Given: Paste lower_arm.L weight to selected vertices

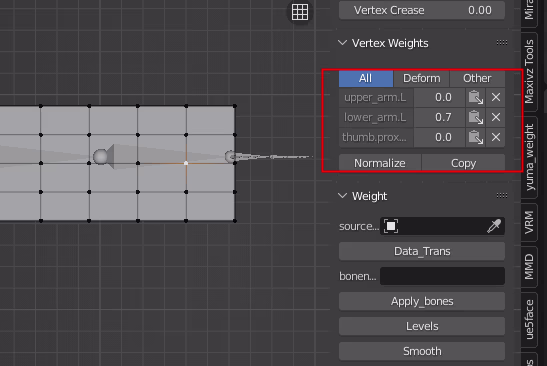Looking at the screenshot, I should (x=475, y=117).
